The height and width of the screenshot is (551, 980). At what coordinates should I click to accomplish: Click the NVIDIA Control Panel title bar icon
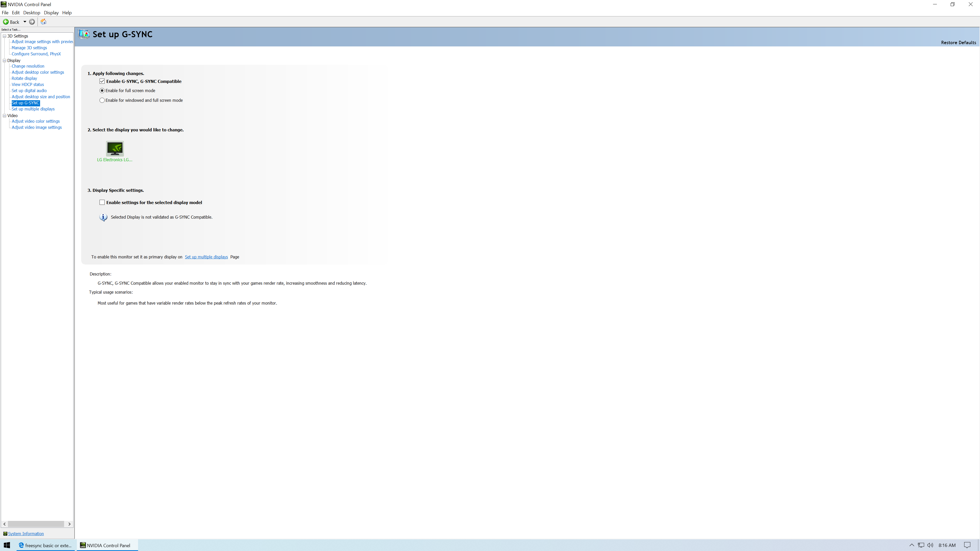(3, 4)
